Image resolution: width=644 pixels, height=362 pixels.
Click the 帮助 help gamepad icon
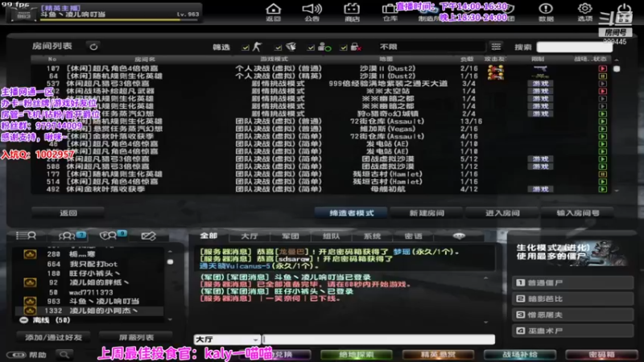click(x=16, y=355)
